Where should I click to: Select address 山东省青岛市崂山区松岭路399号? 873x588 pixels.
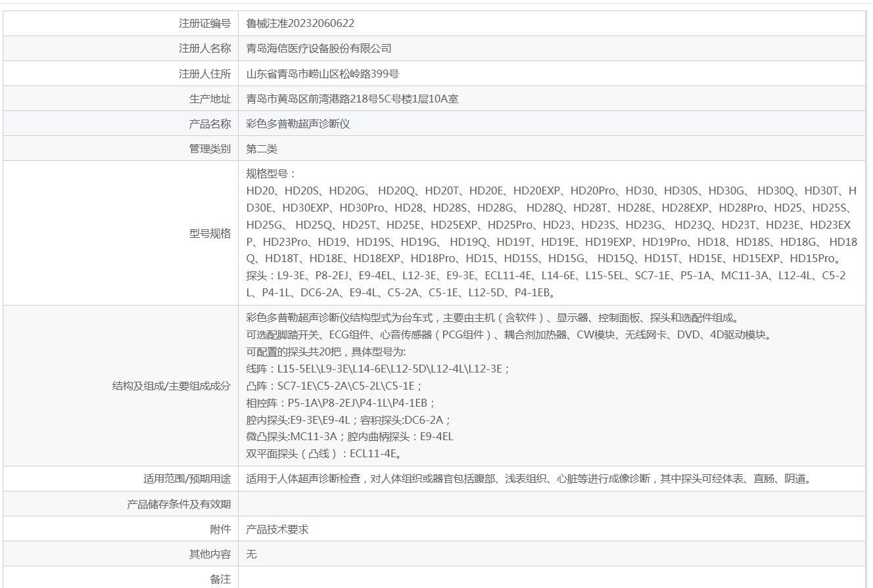pyautogui.click(x=323, y=74)
